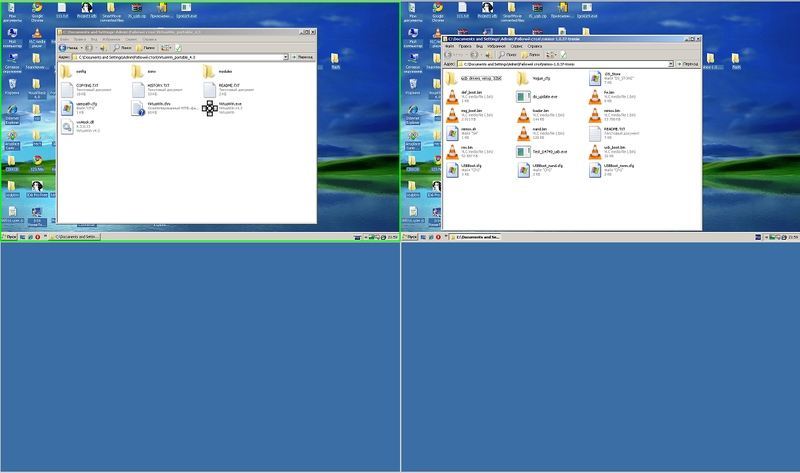Select the loader.bin VLC file

pyautogui.click(x=524, y=116)
